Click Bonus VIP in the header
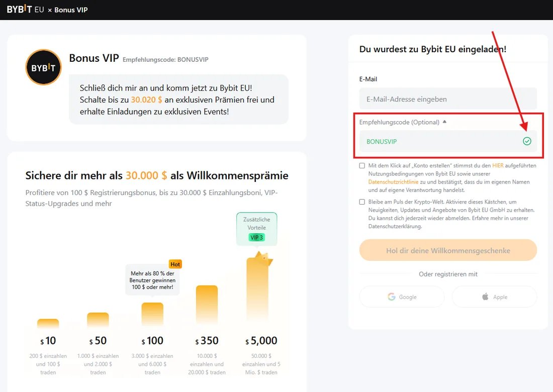The image size is (553, 392). click(71, 10)
